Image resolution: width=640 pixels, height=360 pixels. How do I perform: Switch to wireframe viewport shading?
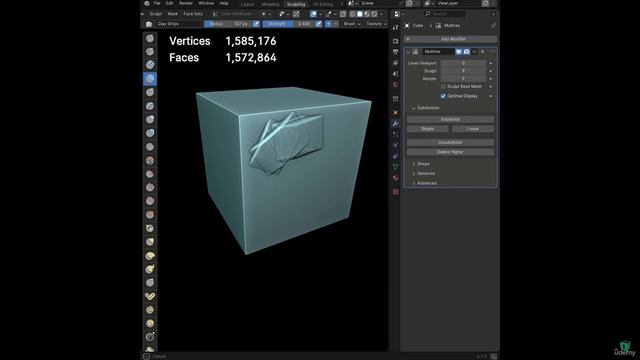[x=352, y=14]
